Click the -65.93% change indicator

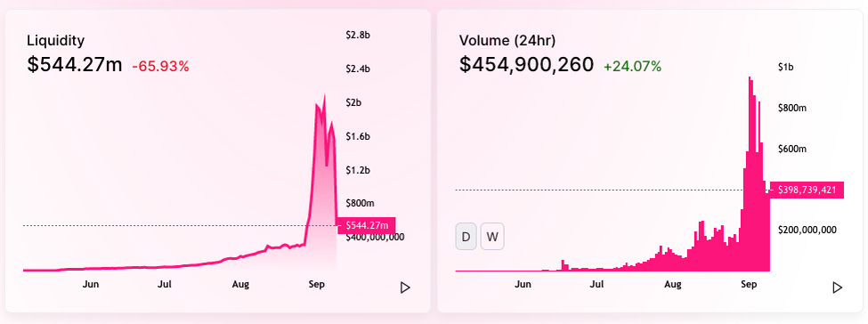pos(160,67)
